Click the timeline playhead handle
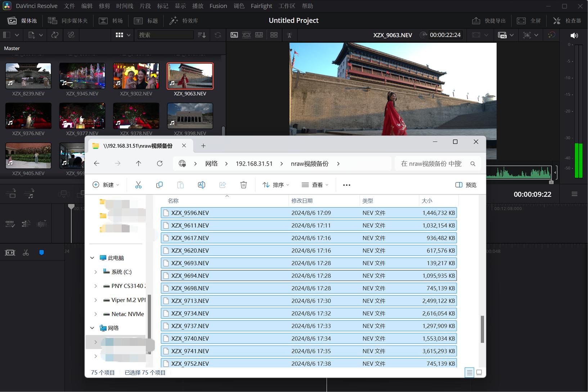This screenshot has width=588, height=392. coord(71,207)
